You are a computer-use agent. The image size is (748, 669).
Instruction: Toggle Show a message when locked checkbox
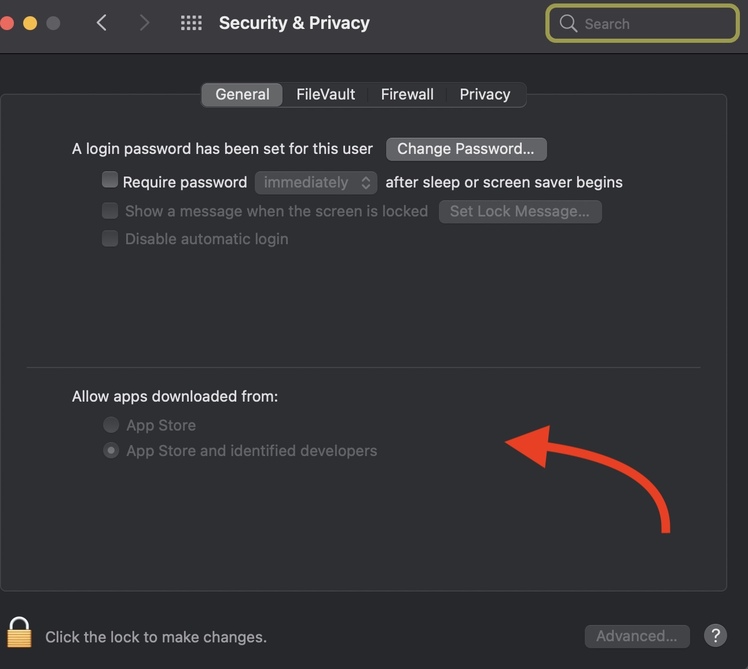click(110, 211)
